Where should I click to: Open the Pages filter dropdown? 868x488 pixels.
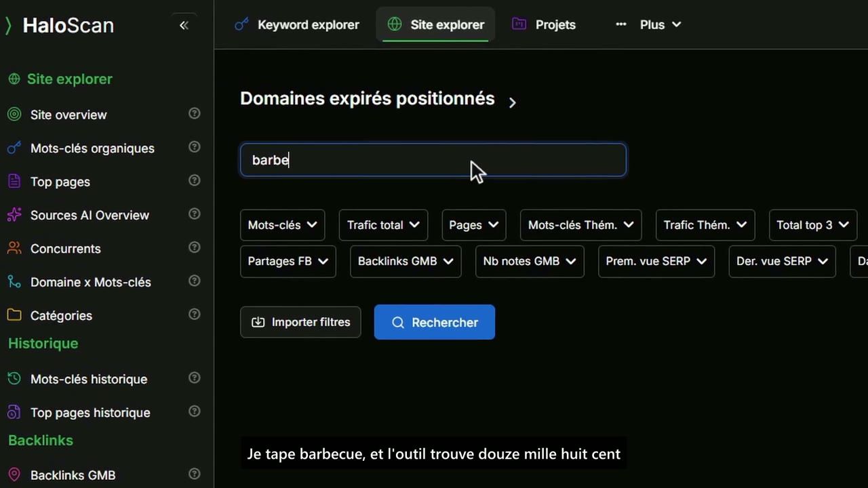click(x=473, y=225)
